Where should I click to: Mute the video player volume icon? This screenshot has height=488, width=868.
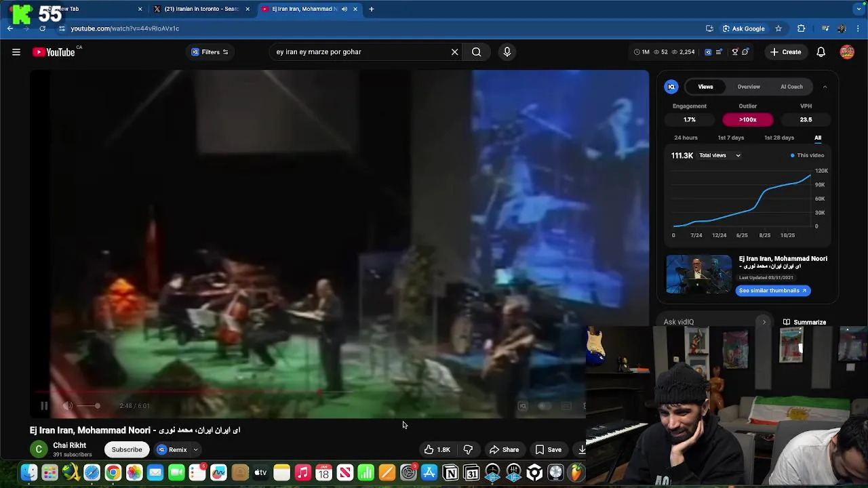[68, 406]
